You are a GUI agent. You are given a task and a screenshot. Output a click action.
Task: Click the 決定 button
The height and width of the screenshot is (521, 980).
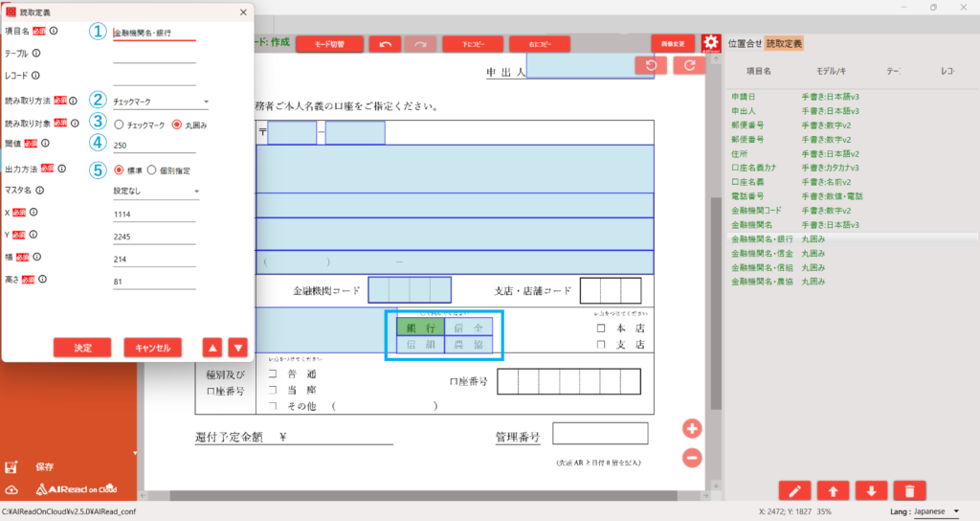tap(82, 348)
